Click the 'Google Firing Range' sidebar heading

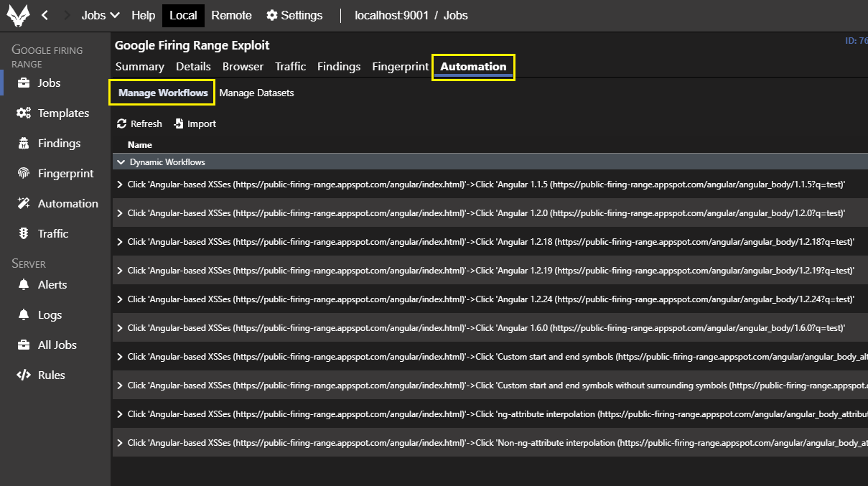pos(47,57)
